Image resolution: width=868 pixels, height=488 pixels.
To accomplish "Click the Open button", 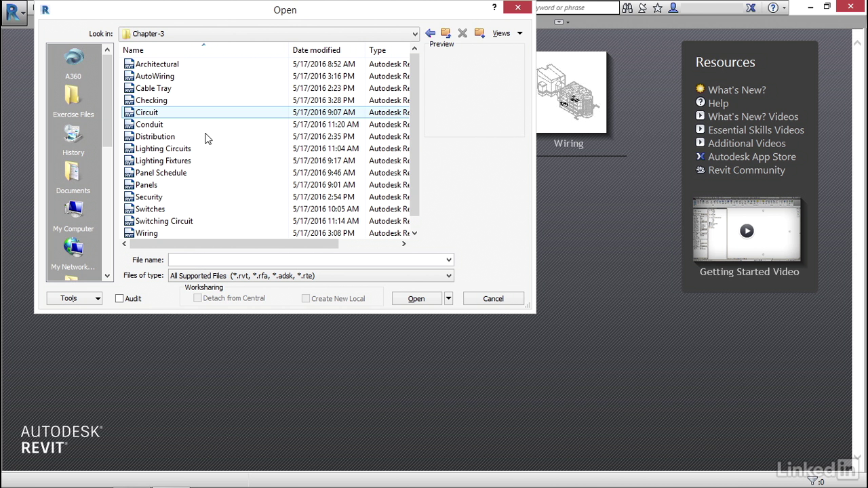I will click(416, 298).
